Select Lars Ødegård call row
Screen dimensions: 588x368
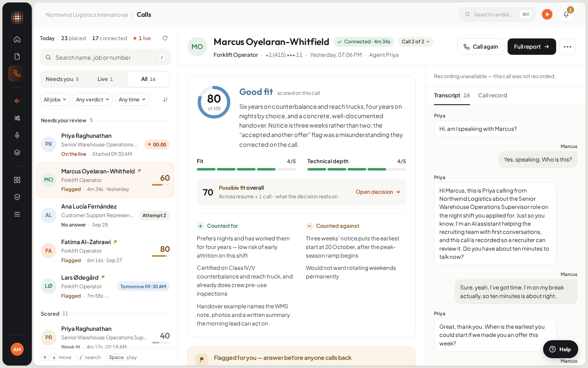[x=105, y=287]
